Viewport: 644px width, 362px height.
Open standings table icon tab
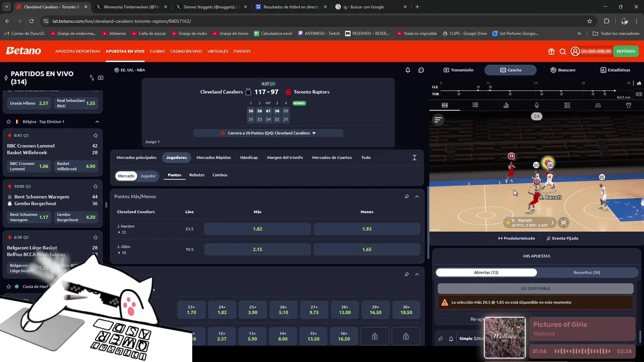[567, 105]
